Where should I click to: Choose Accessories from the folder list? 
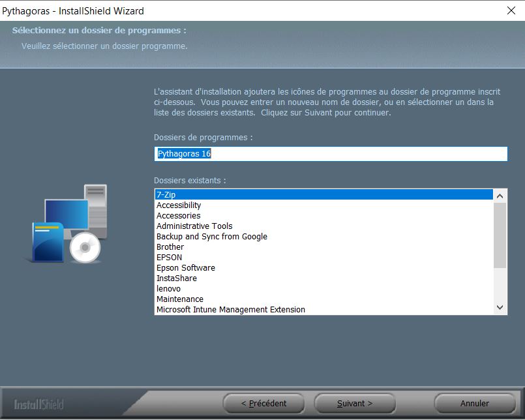pyautogui.click(x=323, y=215)
